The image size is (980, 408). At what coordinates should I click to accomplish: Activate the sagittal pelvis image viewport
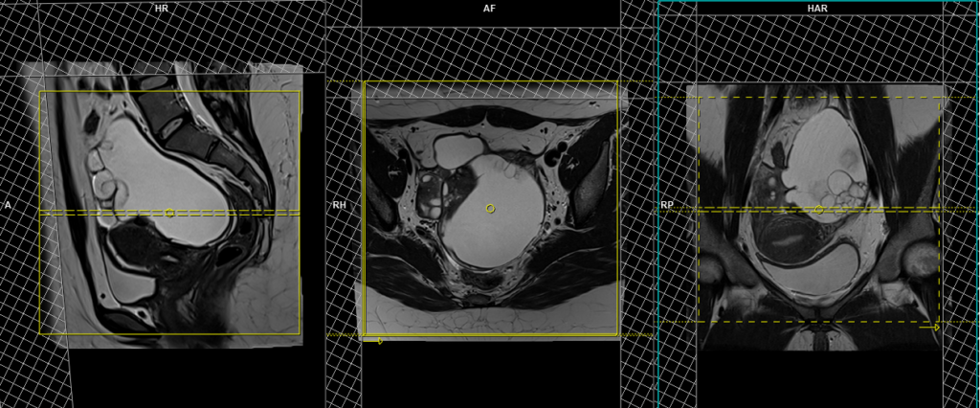(x=163, y=204)
